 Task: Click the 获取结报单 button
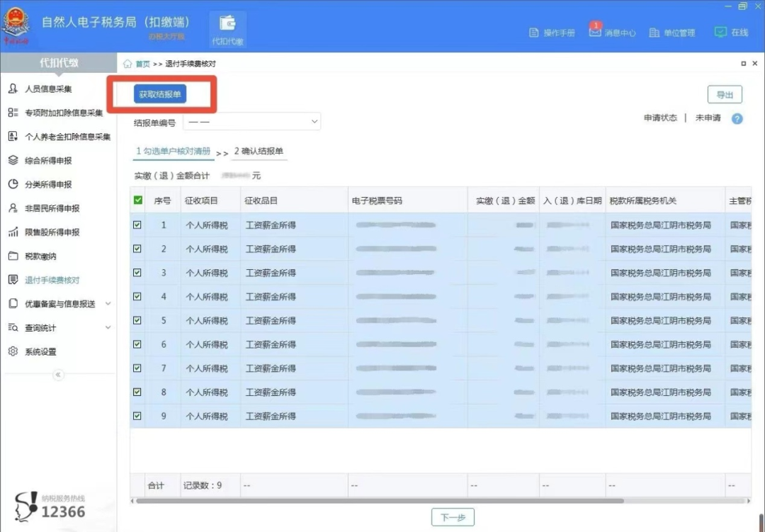click(x=160, y=94)
